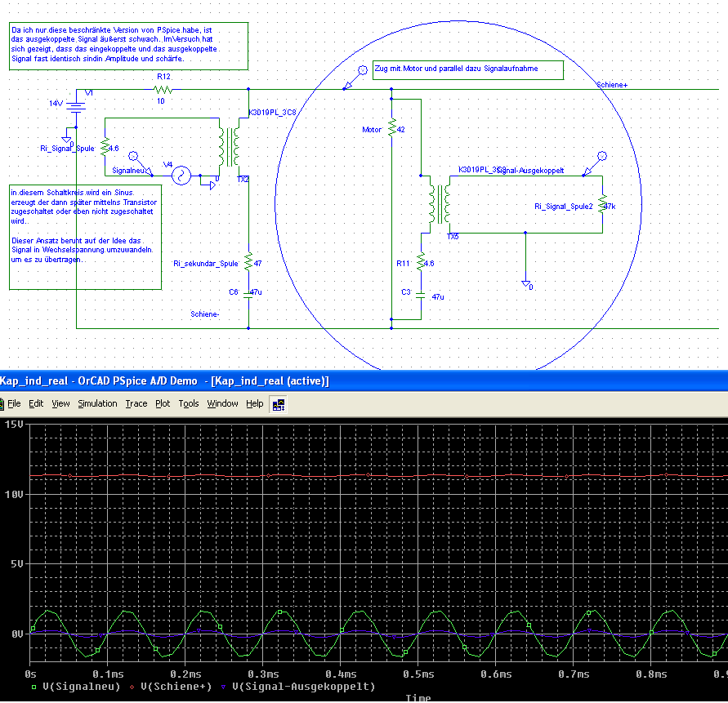Viewport: 728px width, 703px height.
Task: Open the Edit menu
Action: click(x=36, y=403)
